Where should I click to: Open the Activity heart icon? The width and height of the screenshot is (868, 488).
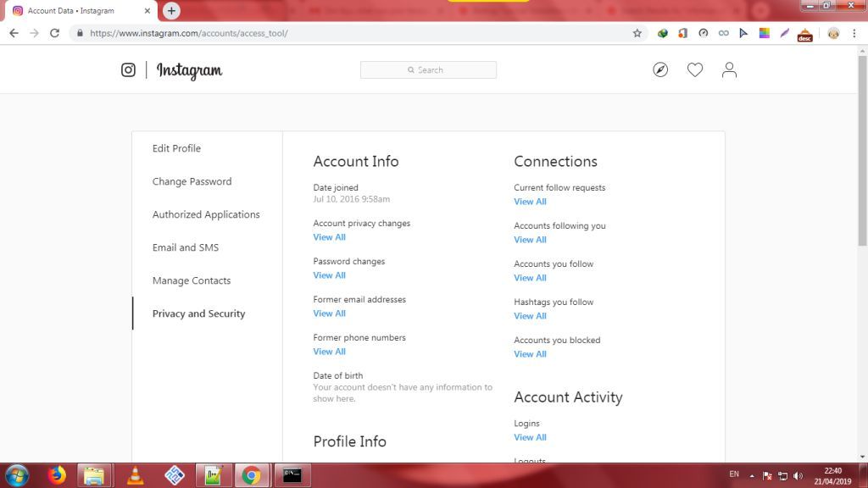[x=695, y=70]
